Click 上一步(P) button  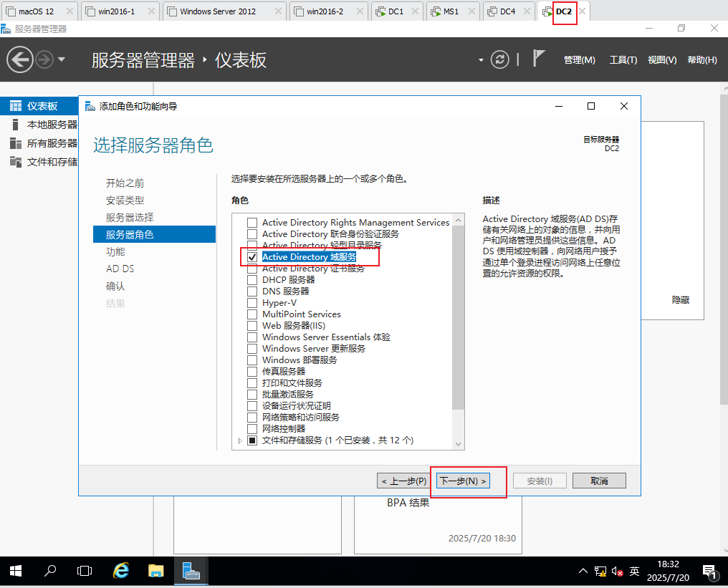point(403,481)
